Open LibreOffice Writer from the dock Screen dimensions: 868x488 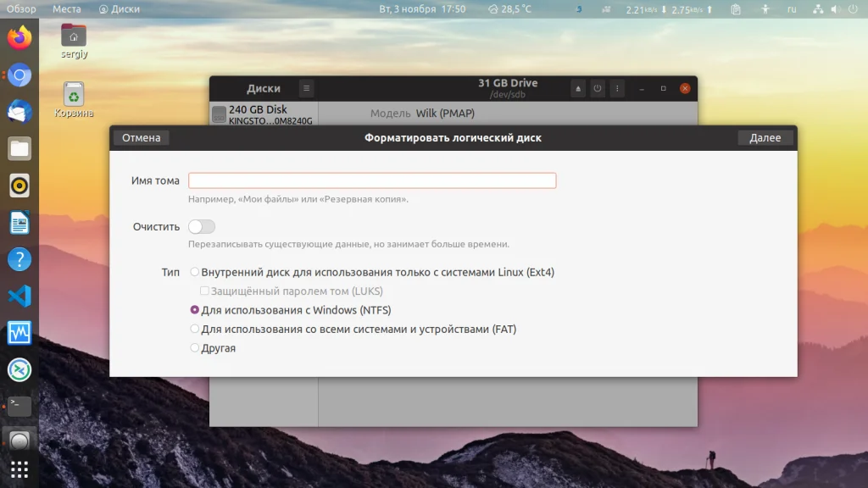19,223
